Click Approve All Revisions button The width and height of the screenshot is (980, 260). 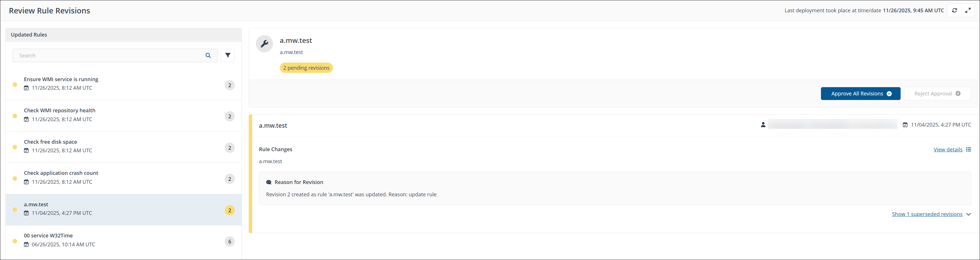[x=860, y=94]
